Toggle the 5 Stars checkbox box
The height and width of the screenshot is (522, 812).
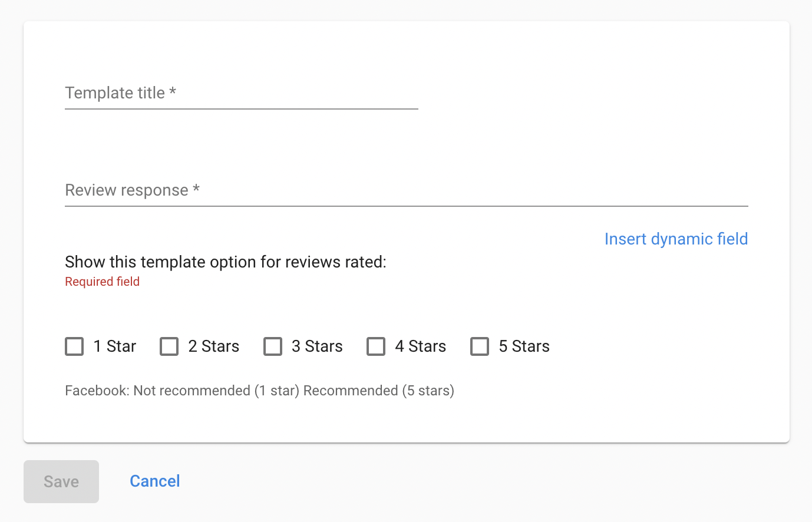coord(480,346)
